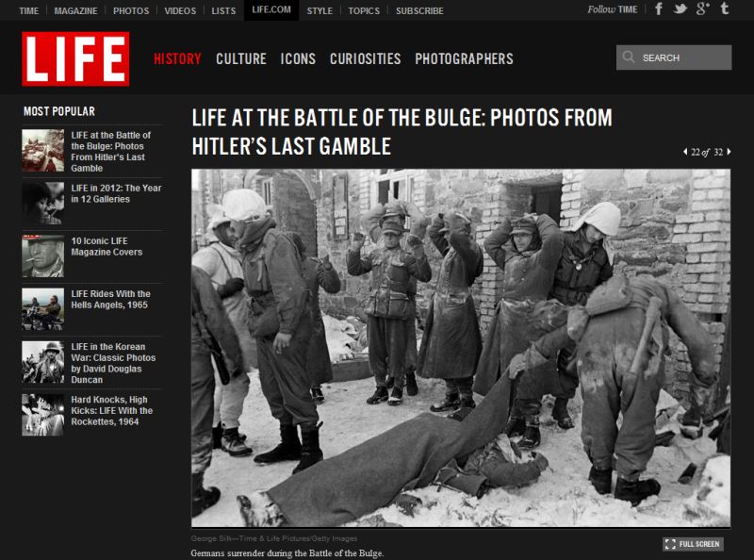Select the CURIOSITIES navigation item
Viewport: 754px width, 560px height.
[x=365, y=58]
